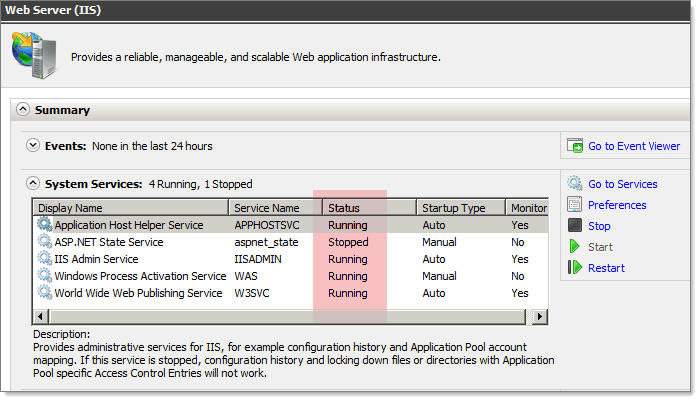Click the green Restart arrow icon
Image resolution: width=699 pixels, height=400 pixels.
pos(575,268)
